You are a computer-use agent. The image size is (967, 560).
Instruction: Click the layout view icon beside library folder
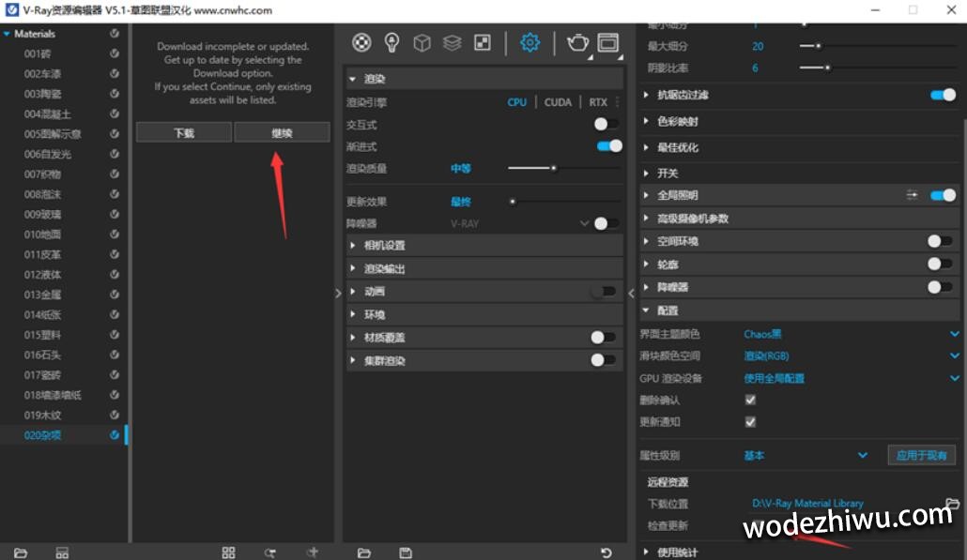coord(62,552)
